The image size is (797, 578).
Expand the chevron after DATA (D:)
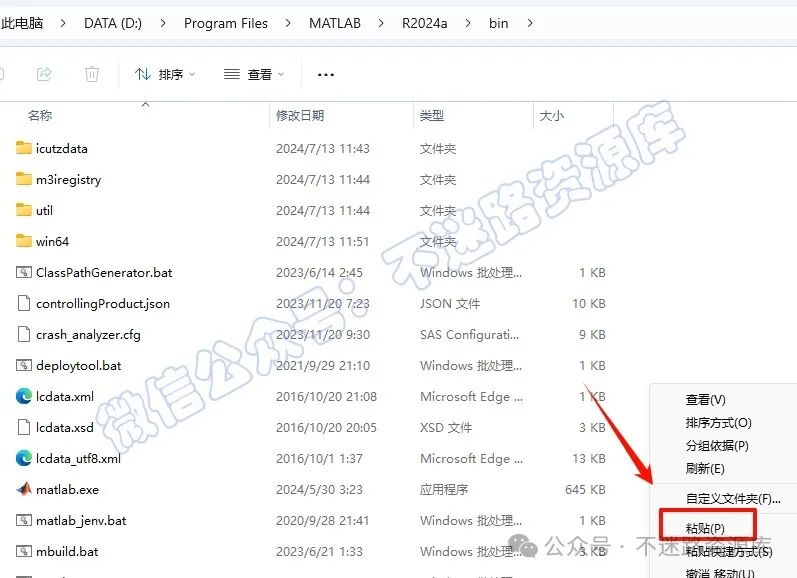pyautogui.click(x=163, y=23)
